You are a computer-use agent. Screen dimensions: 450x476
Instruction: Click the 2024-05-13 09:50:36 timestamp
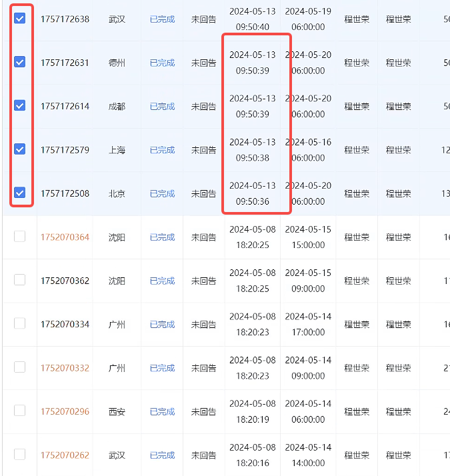pos(253,193)
